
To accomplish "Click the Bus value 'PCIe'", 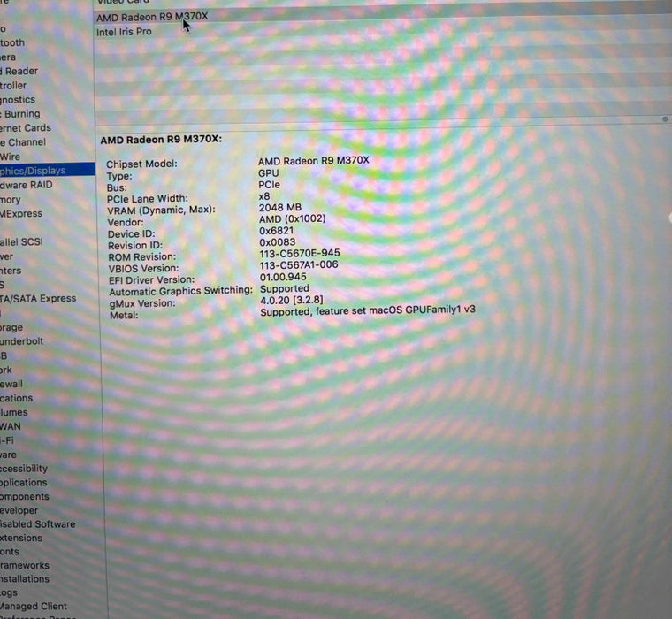I will click(x=269, y=185).
